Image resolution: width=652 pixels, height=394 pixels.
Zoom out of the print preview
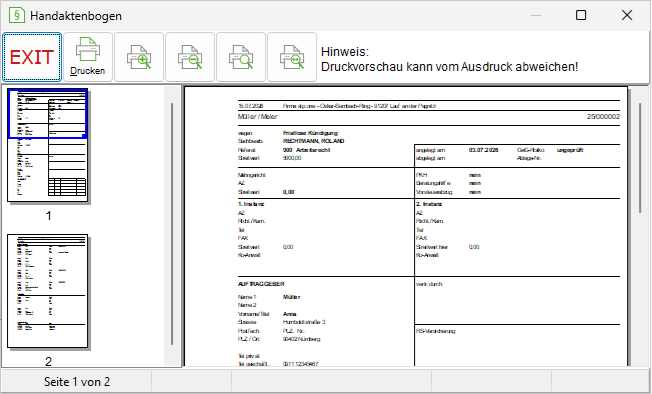coord(190,57)
